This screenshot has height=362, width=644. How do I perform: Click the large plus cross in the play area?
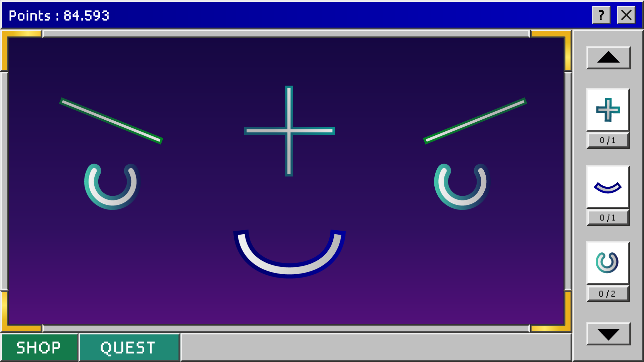[288, 131]
